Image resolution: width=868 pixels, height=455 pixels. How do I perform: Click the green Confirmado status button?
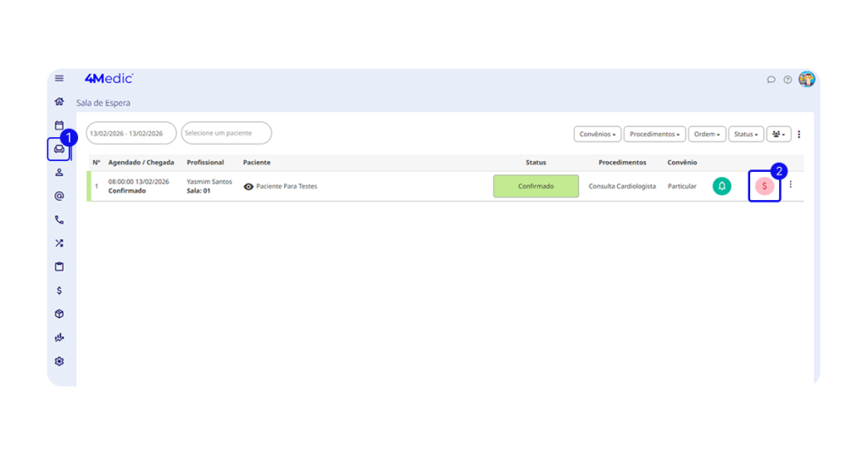[x=536, y=186]
